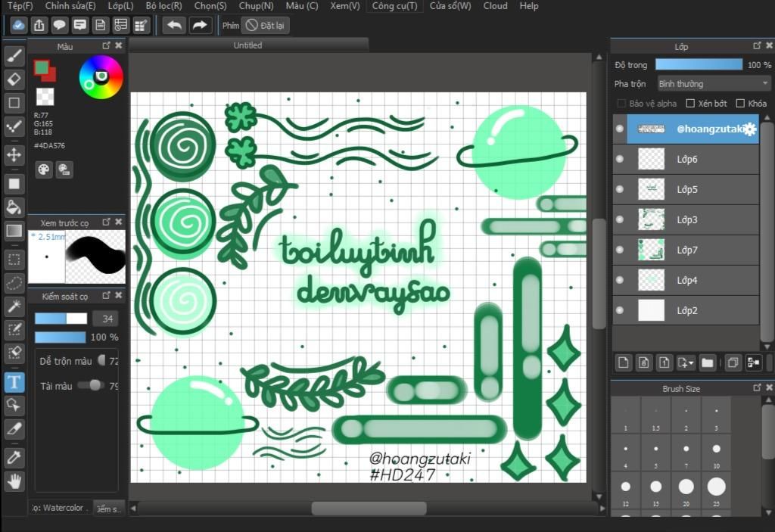
Task: Open the Pha trộn blend mode dropdown
Action: [714, 83]
